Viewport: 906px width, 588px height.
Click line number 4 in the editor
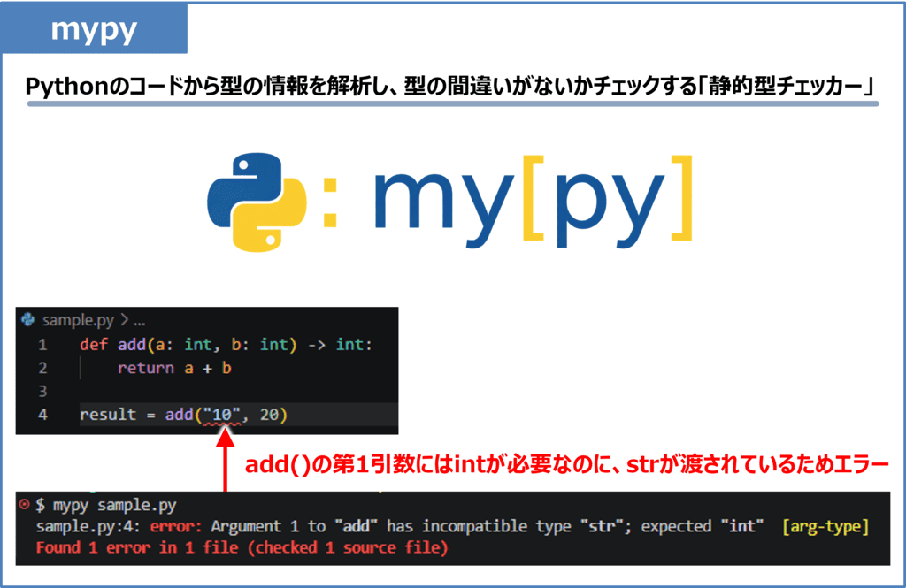[x=42, y=414]
